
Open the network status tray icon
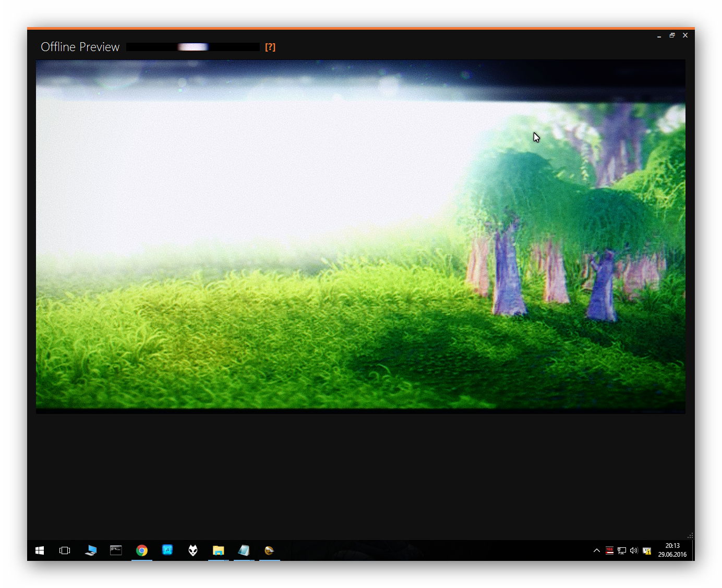(622, 550)
